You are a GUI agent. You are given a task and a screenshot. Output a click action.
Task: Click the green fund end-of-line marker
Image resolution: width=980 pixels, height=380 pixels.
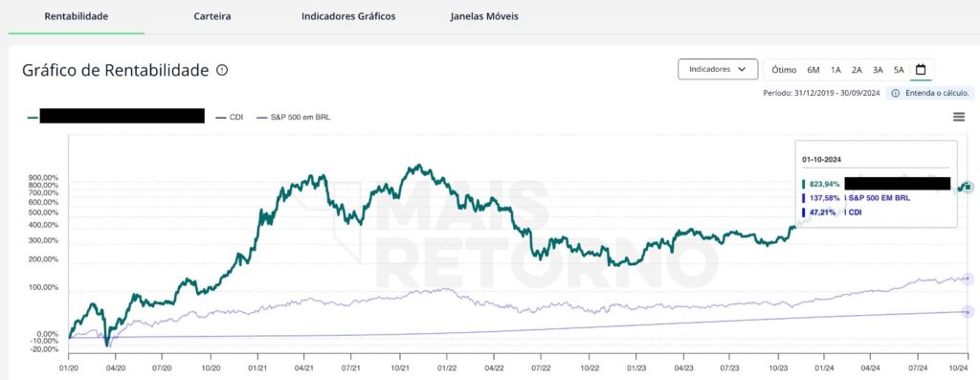(x=968, y=187)
